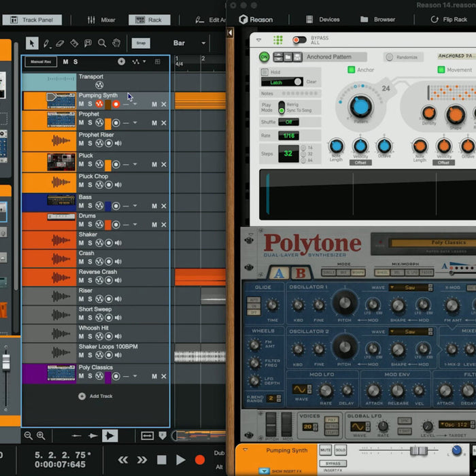Zoom out in sequencer

(x=29, y=436)
